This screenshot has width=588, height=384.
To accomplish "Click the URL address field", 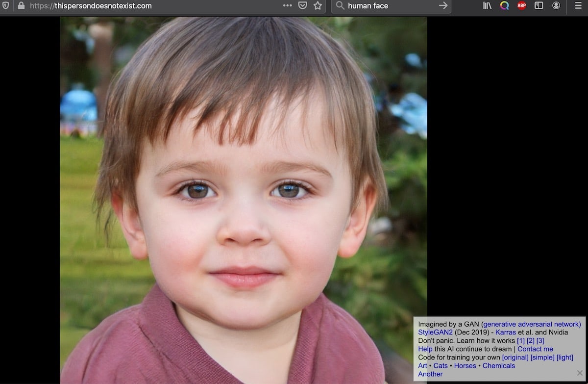I will tap(147, 6).
